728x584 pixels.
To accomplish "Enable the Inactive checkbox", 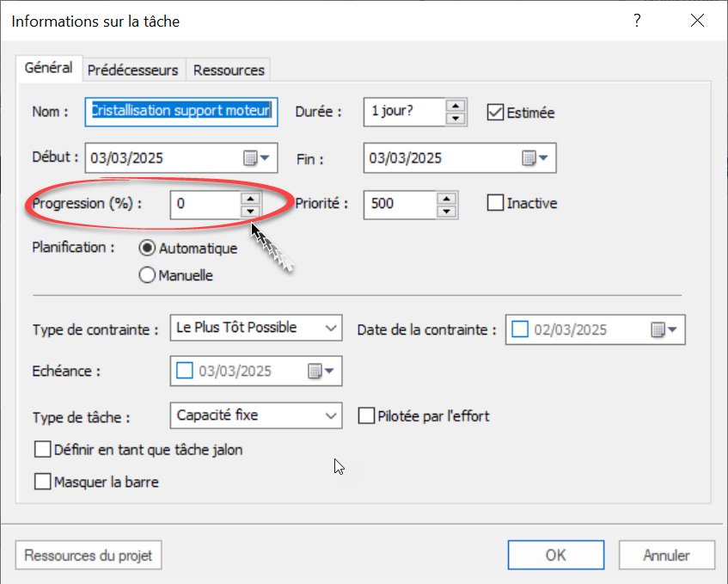I will (x=495, y=204).
